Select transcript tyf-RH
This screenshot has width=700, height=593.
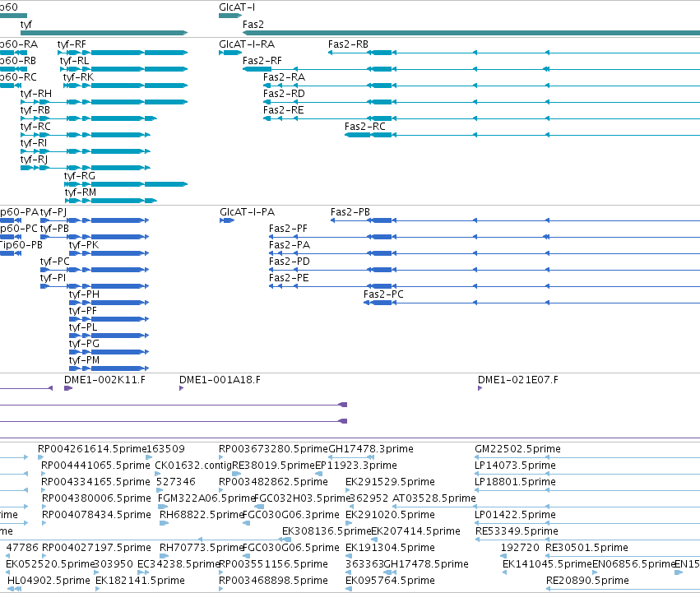pyautogui.click(x=104, y=102)
